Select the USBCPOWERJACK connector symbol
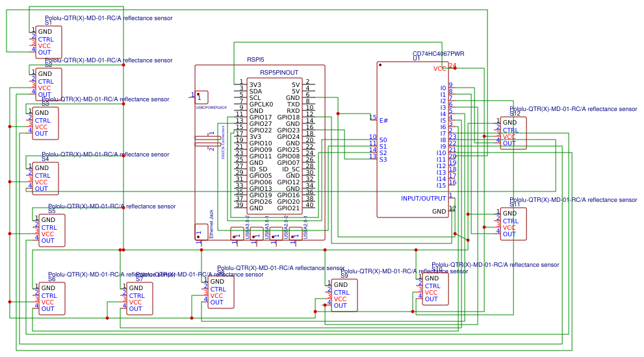 (x=202, y=97)
